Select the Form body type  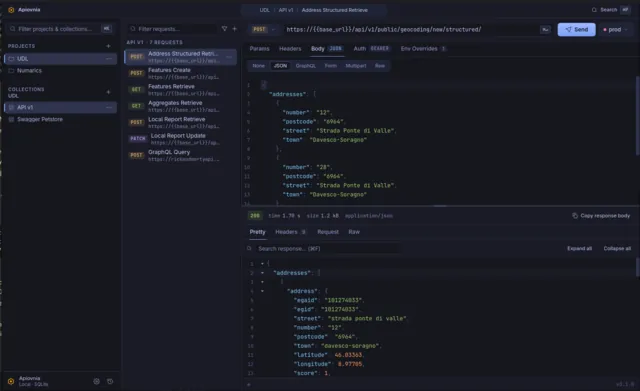pyautogui.click(x=331, y=66)
